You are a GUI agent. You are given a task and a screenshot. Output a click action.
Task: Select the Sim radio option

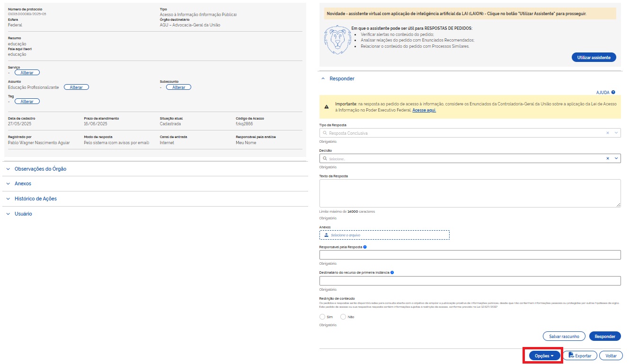click(323, 317)
